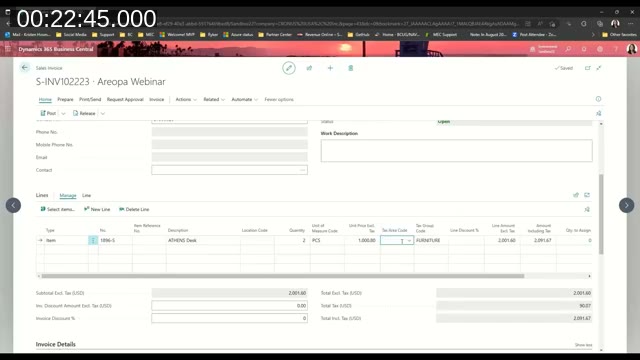
Task: Click the Work Description text box
Action: click(x=456, y=151)
